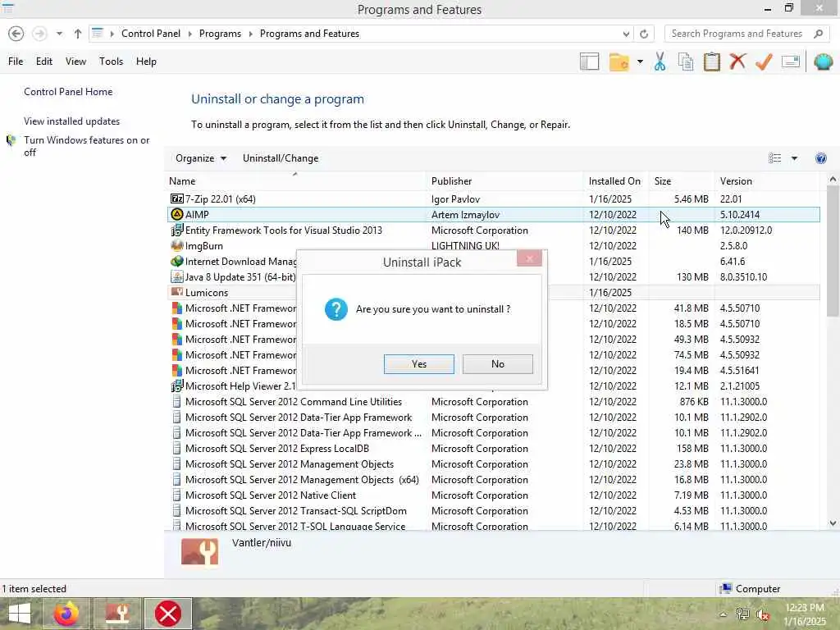This screenshot has width=840, height=630.
Task: Click the wrench app taskbar icon
Action: (118, 614)
